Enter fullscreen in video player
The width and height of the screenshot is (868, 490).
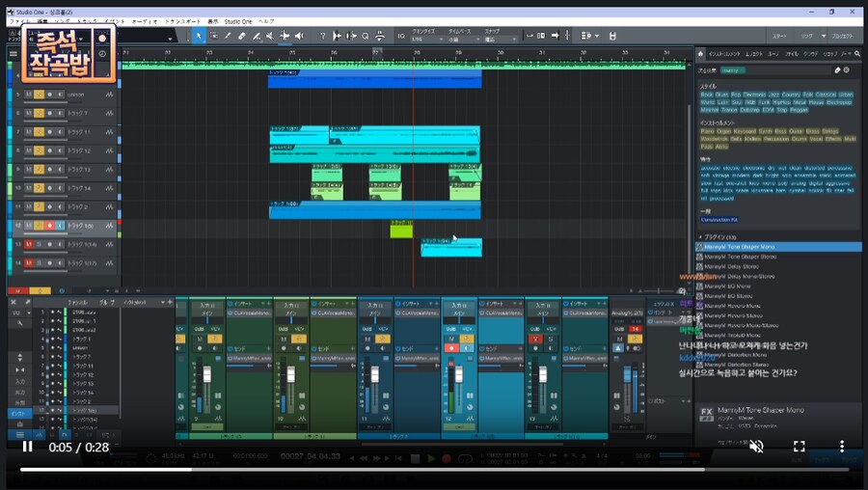799,447
